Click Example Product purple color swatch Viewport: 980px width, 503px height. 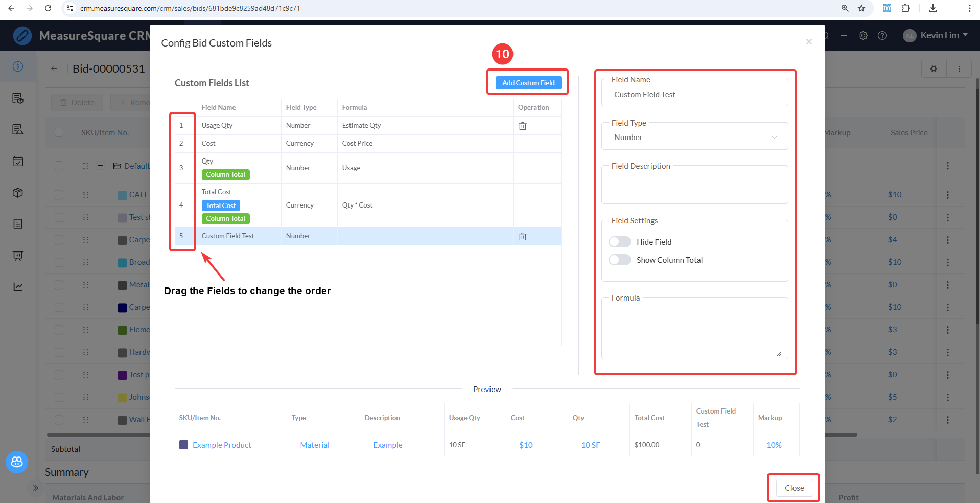click(184, 445)
